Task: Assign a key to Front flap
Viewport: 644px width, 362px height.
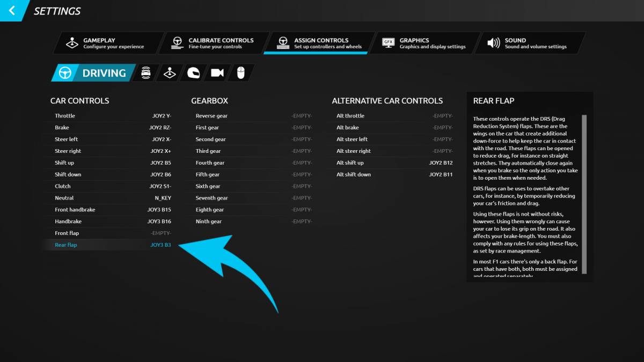Action: coord(161,233)
